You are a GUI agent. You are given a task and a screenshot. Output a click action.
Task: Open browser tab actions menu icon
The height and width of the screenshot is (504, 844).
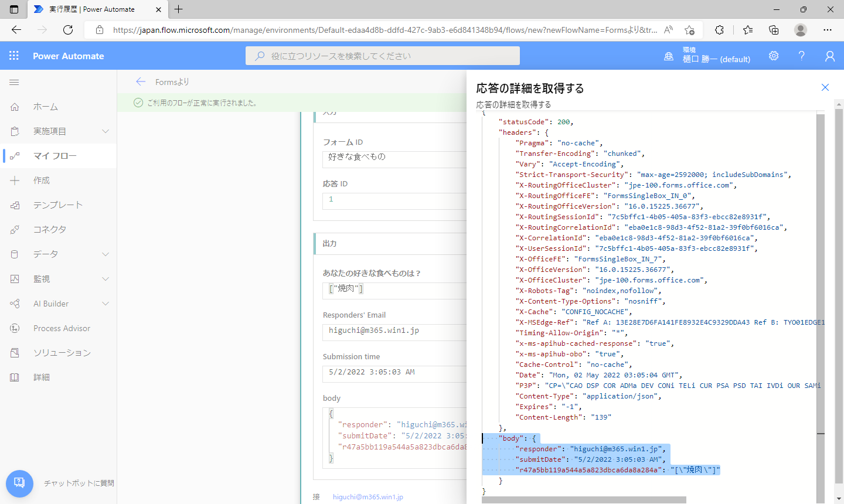(x=14, y=9)
